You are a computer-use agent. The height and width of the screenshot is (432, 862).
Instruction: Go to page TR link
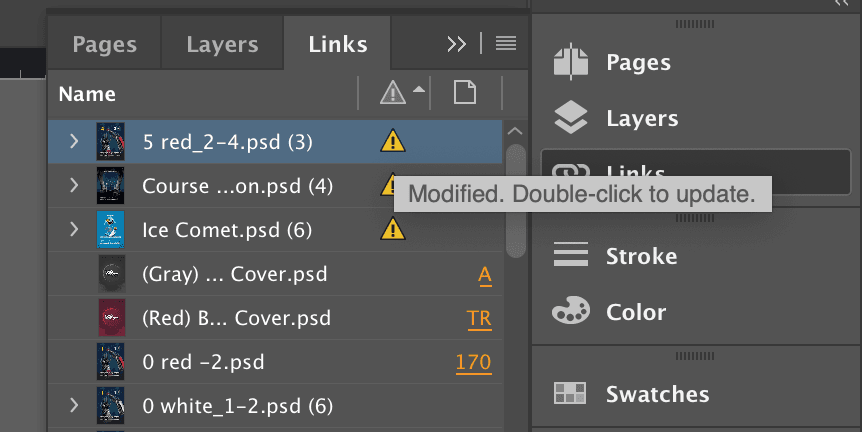[479, 318]
